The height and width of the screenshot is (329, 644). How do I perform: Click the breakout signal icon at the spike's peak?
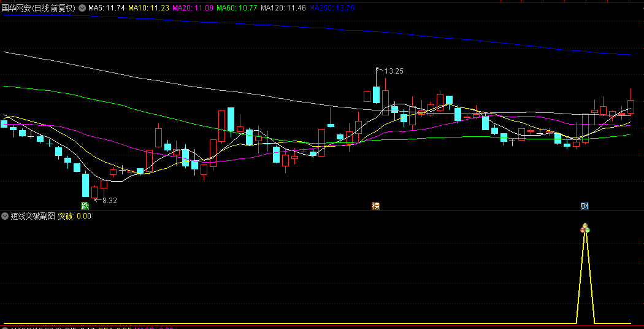point(585,228)
